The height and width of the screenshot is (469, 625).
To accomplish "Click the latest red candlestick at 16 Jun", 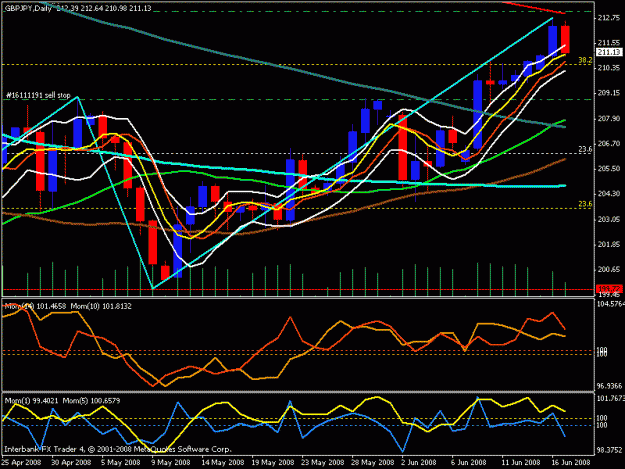I will tap(565, 39).
